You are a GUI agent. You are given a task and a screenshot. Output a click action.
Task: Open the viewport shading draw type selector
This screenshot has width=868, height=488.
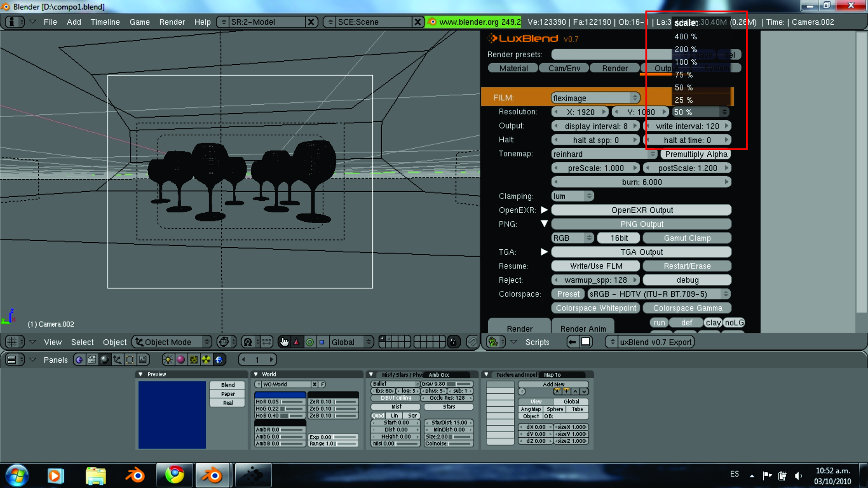tap(226, 342)
